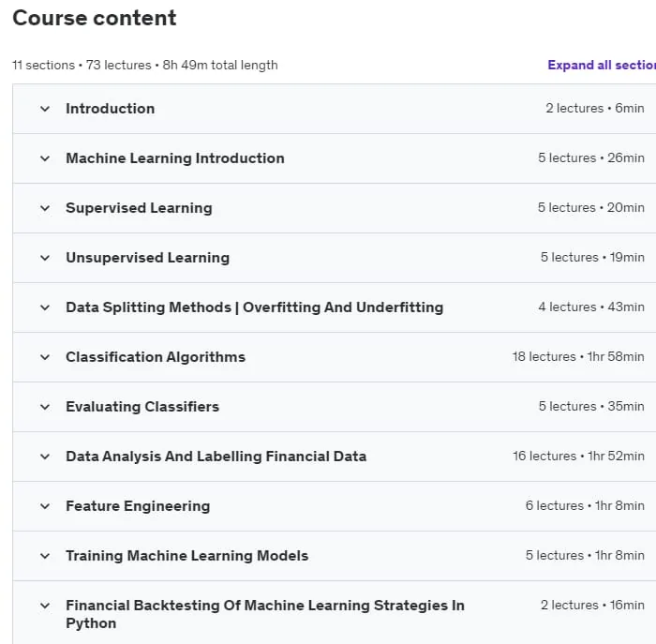Expand the Financial Backtesting section chevron
The width and height of the screenshot is (656, 644).
[x=45, y=606]
